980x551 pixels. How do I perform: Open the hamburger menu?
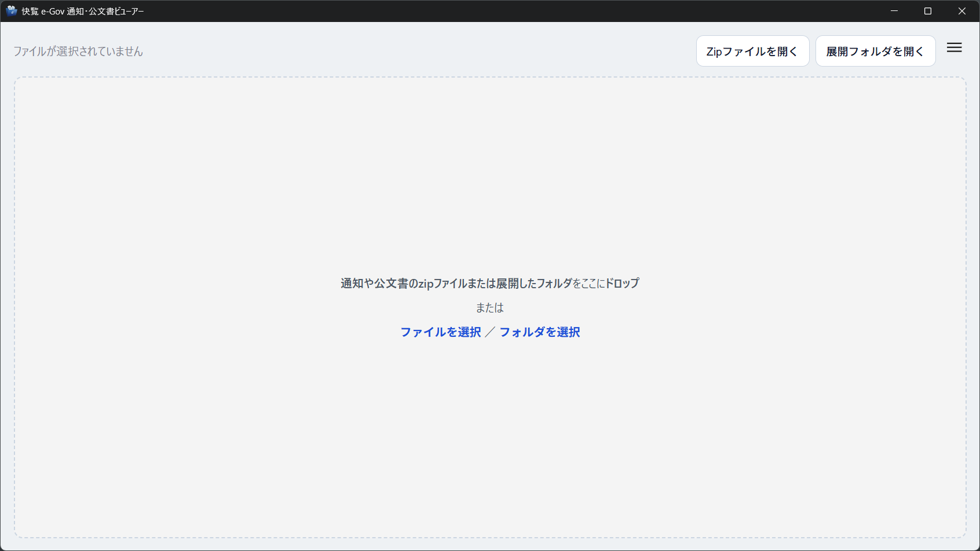coord(954,48)
